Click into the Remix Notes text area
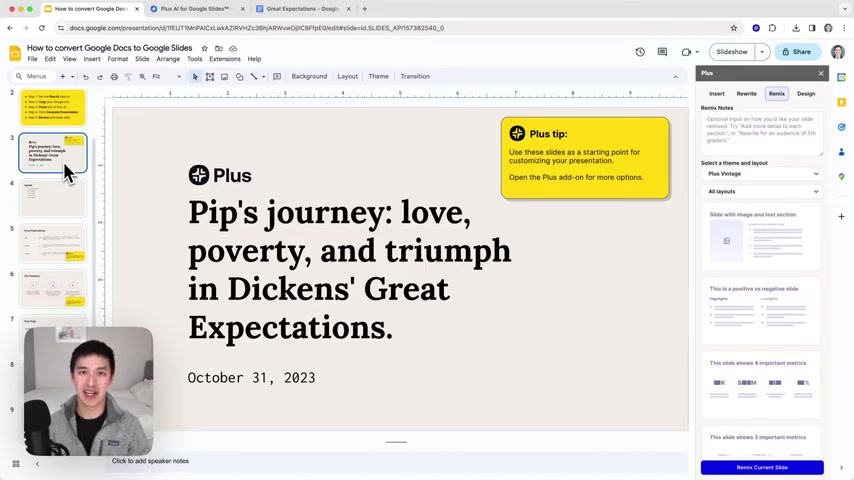Viewport: 854px width, 480px height. click(x=762, y=134)
